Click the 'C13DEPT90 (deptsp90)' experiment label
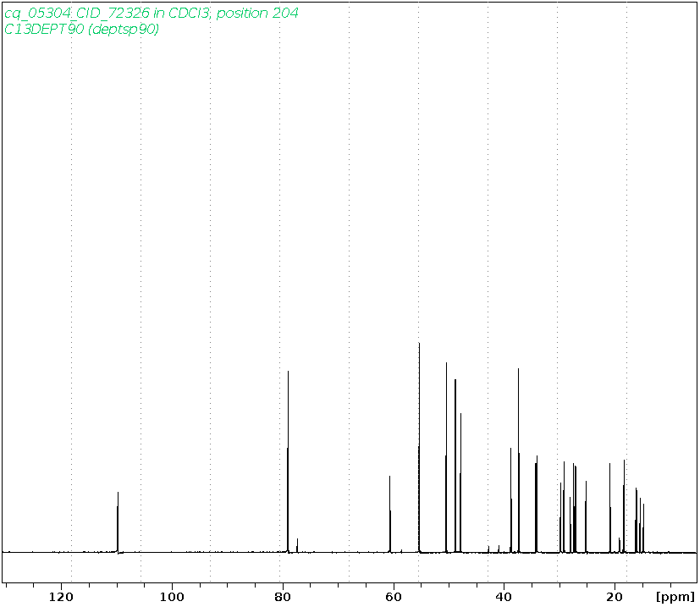Screen dimensions: 700x607 coord(82,29)
